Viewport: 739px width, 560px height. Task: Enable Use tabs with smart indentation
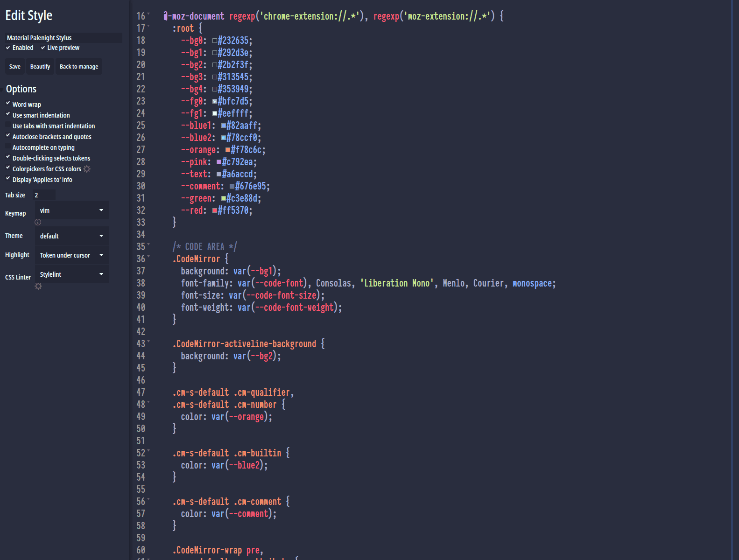pyautogui.click(x=8, y=125)
